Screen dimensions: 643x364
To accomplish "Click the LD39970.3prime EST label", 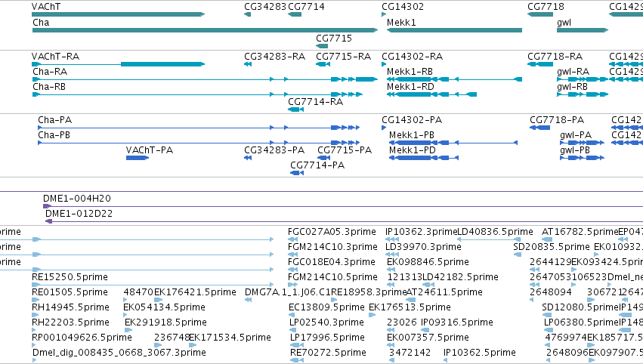I will [423, 247].
